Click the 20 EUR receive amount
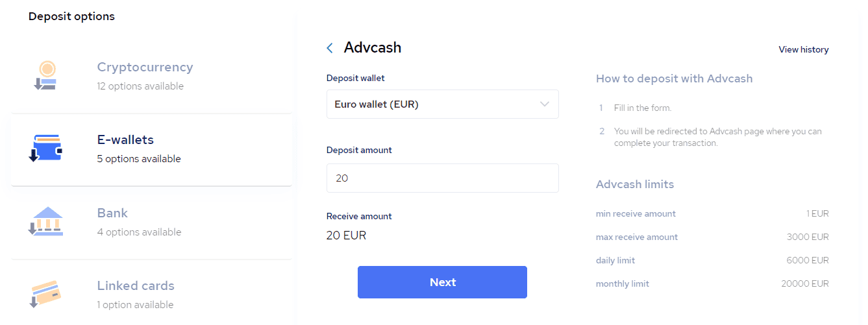The height and width of the screenshot is (325, 868). pos(346,235)
